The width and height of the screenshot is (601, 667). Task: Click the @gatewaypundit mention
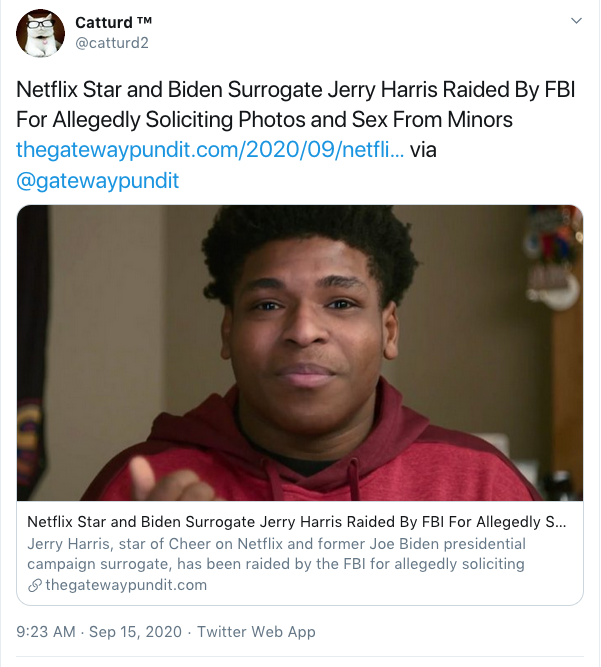click(x=86, y=181)
